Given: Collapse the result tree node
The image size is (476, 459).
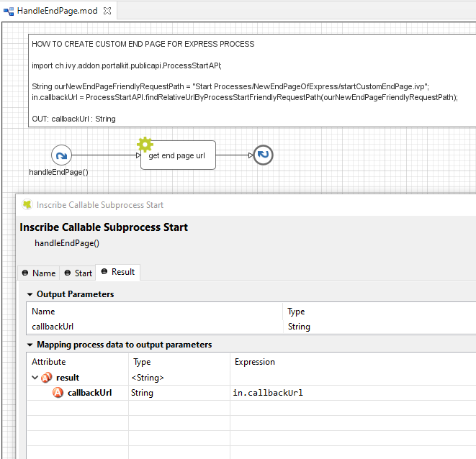Looking at the screenshot, I should [35, 378].
